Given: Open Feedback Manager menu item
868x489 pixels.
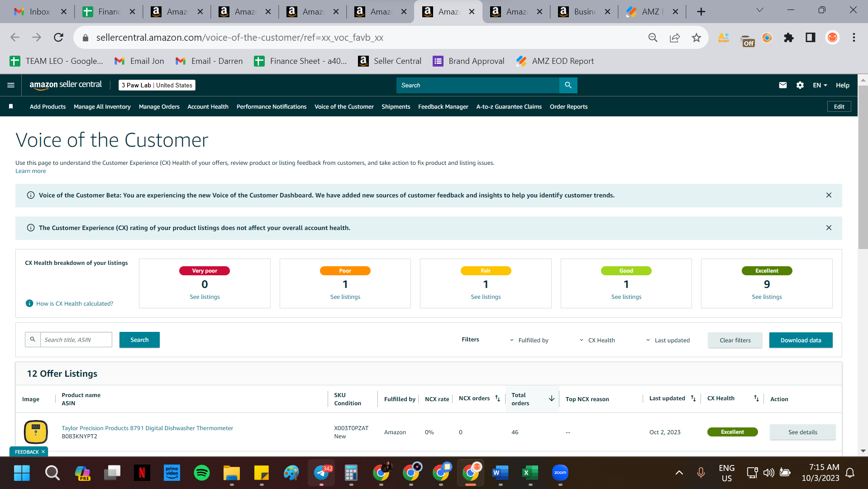Looking at the screenshot, I should coord(443,106).
